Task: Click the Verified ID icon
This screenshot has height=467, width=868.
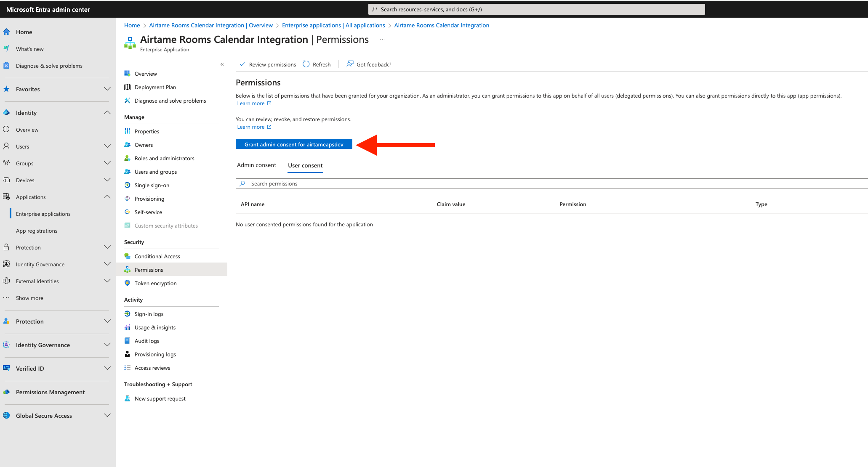Action: coord(6,369)
